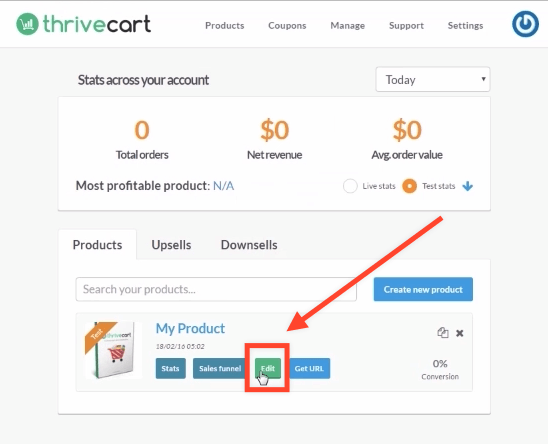
Task: Select the Test stats radio button
Action: coord(409,186)
